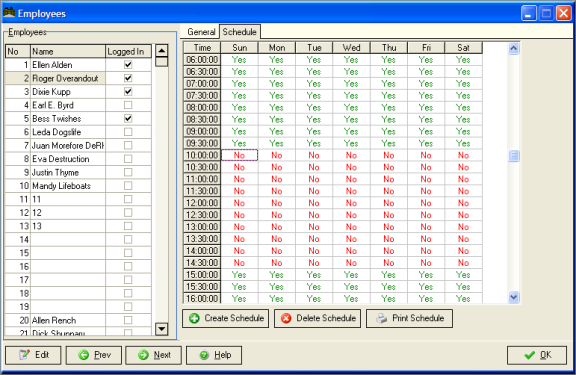Go to next employee with Next

tap(154, 355)
